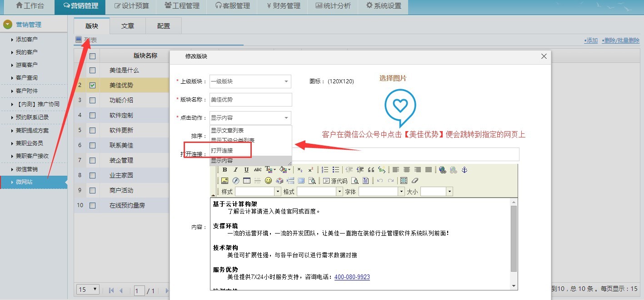Insert a table using the table icon
644x300 pixels.
point(247,181)
